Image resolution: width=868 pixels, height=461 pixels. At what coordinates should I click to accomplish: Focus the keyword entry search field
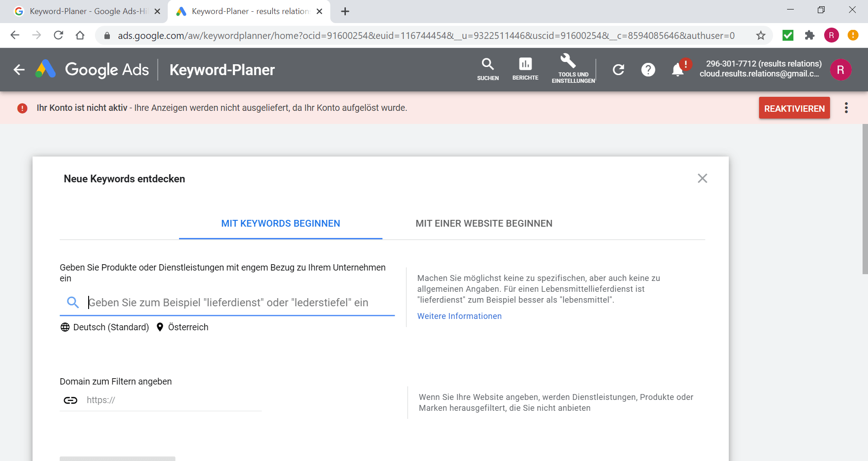227,302
